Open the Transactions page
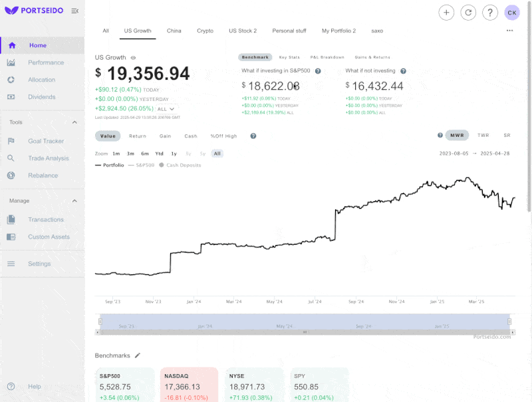Image resolution: width=532 pixels, height=402 pixels. point(45,219)
